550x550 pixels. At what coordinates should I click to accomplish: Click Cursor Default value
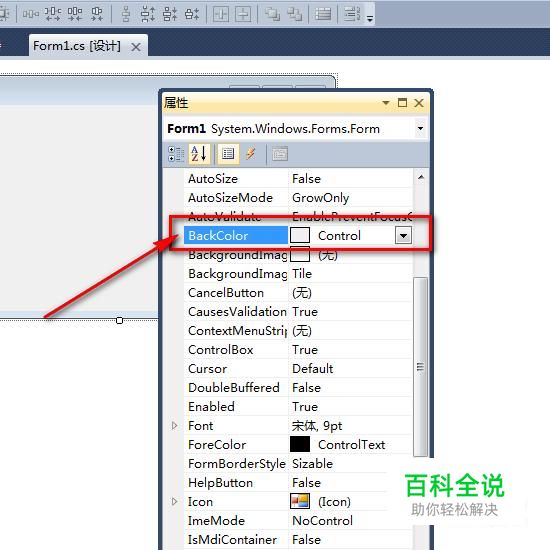(313, 369)
